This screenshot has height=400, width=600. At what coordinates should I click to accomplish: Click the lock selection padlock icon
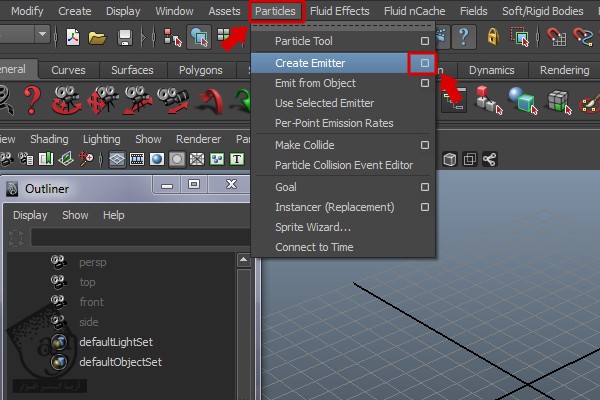(x=493, y=37)
